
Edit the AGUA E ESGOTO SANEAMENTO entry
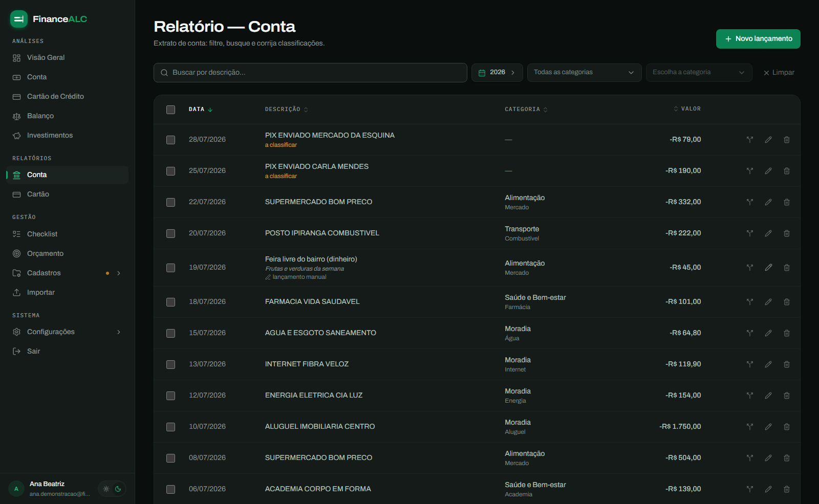[768, 333]
